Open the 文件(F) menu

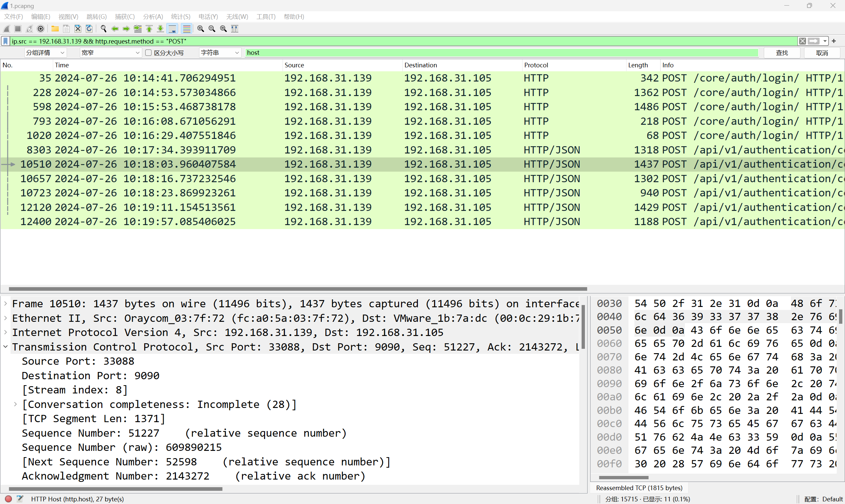tap(13, 17)
